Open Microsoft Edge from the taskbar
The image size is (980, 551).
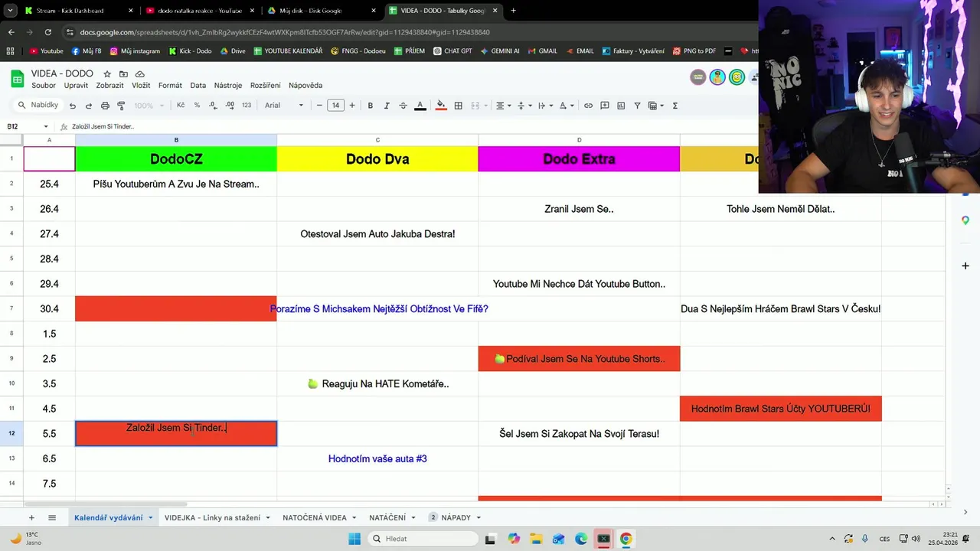[581, 539]
